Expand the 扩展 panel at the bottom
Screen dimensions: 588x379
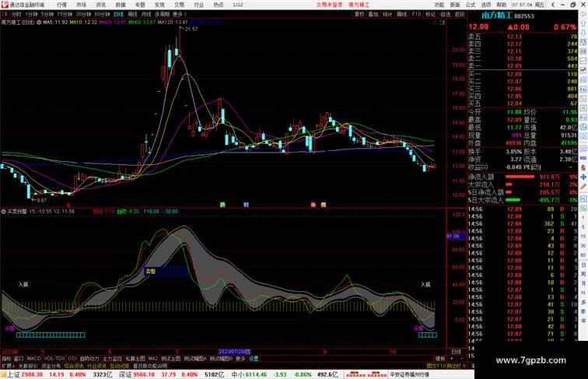pos(9,366)
